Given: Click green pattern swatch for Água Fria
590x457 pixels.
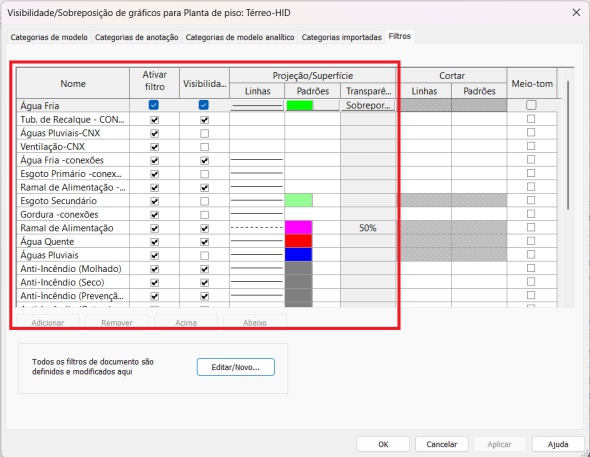Looking at the screenshot, I should [x=300, y=105].
